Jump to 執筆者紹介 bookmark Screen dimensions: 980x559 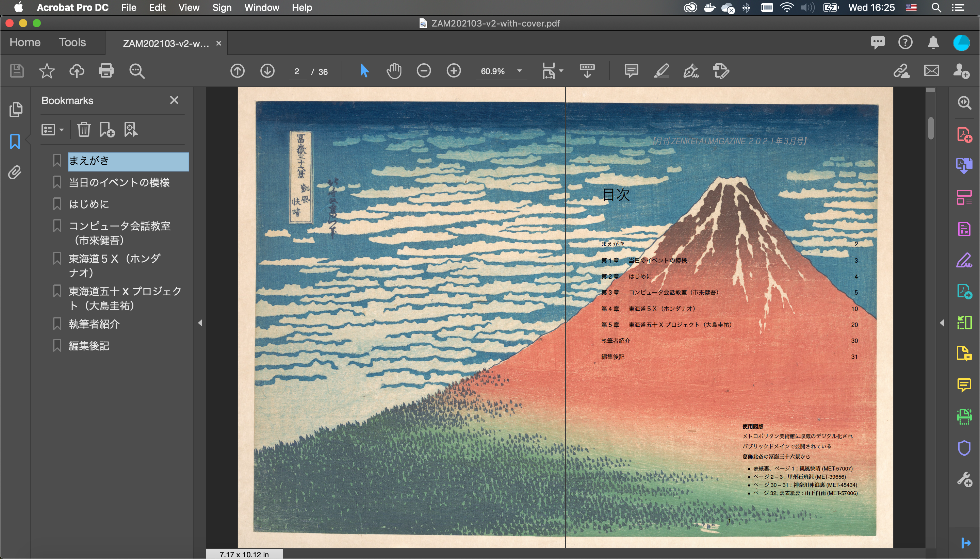pos(94,324)
